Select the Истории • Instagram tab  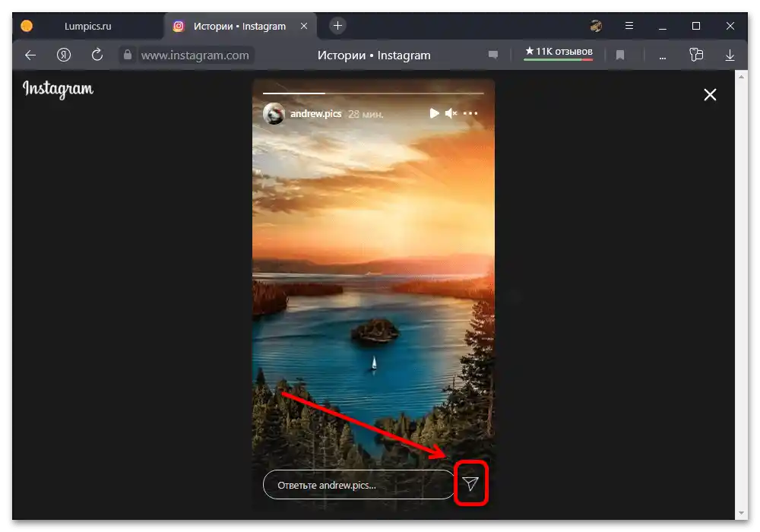coord(239,26)
